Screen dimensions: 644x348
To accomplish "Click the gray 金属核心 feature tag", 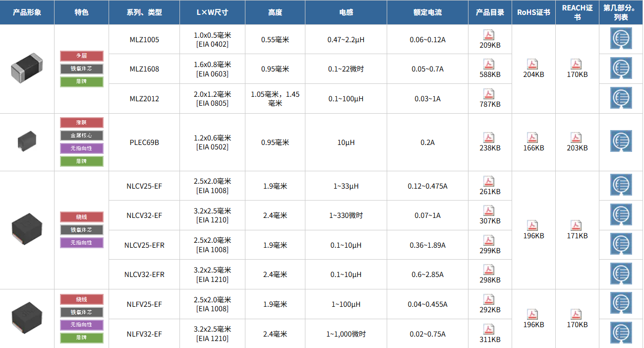I will pyautogui.click(x=82, y=136).
